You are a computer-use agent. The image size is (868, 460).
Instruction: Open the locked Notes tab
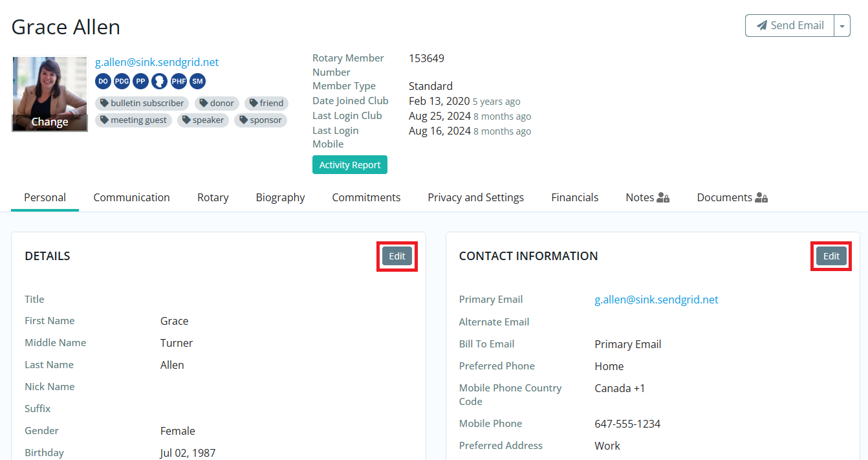[647, 198]
